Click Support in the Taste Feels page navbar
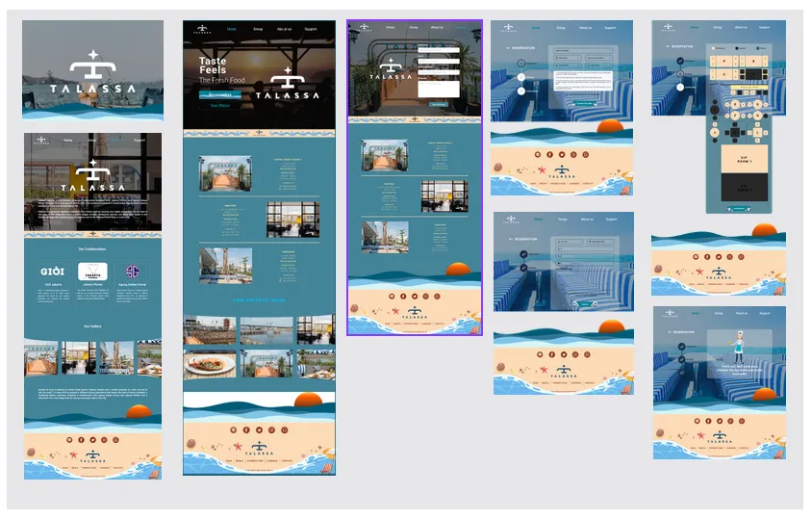812x519 pixels. click(311, 29)
